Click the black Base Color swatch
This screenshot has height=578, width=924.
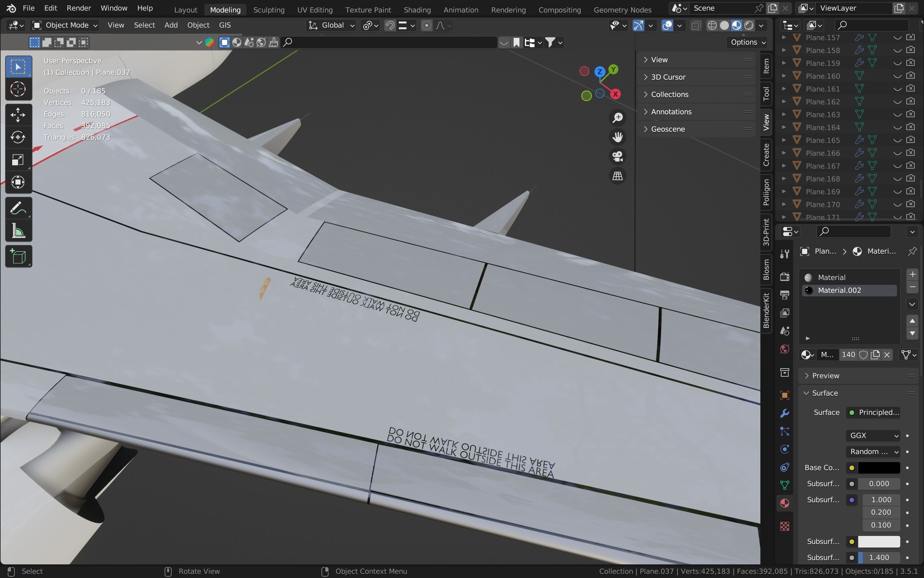click(x=878, y=468)
